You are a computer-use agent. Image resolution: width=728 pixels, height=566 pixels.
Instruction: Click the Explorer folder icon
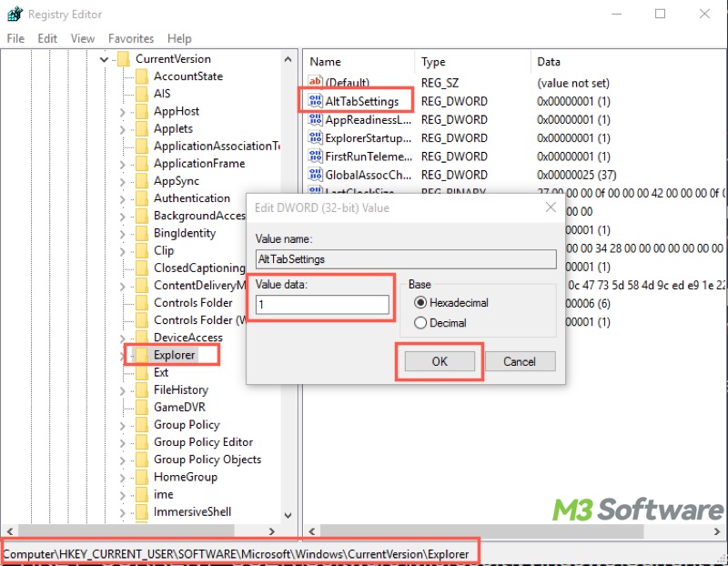click(142, 355)
